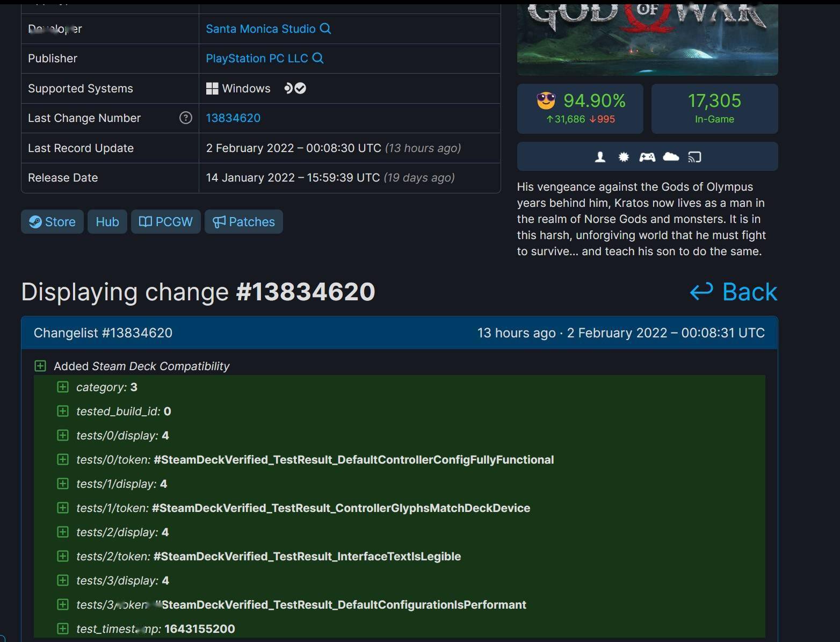This screenshot has height=642, width=840.
Task: Open the Patches section
Action: coord(244,221)
